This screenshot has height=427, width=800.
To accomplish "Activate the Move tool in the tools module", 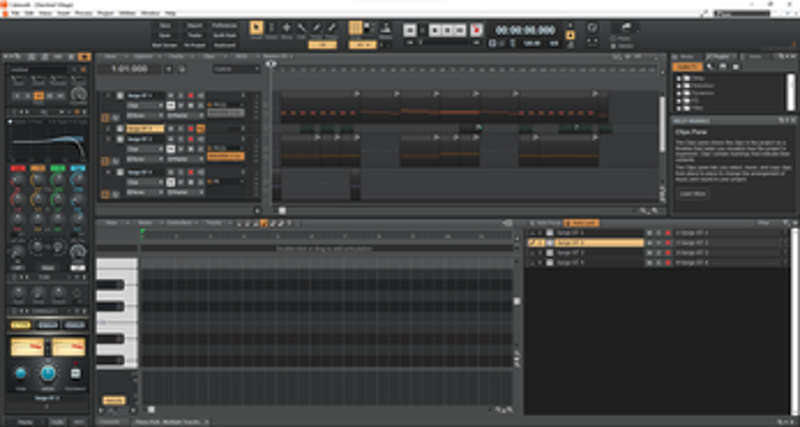I will click(287, 28).
